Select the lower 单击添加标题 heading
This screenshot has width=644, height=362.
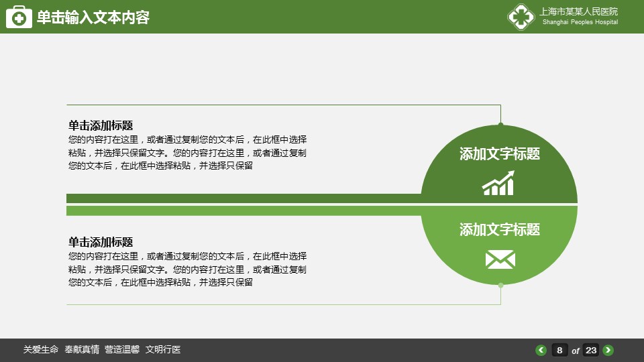(101, 242)
